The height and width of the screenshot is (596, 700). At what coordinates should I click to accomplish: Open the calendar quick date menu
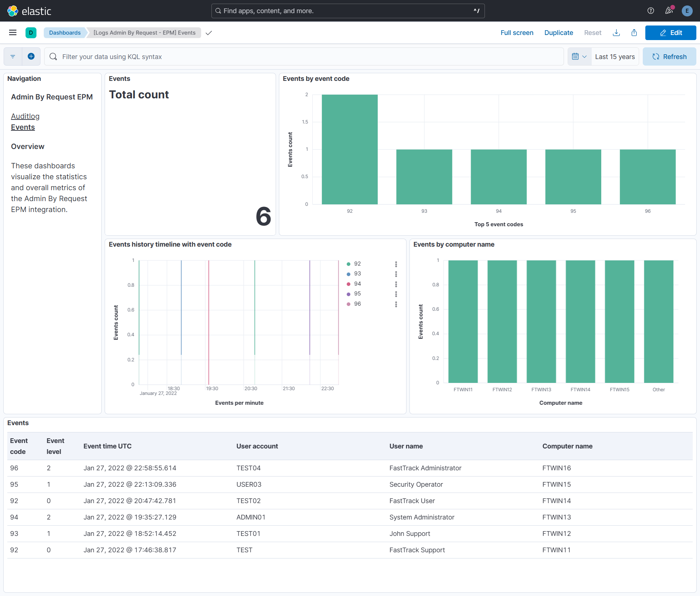click(x=579, y=56)
